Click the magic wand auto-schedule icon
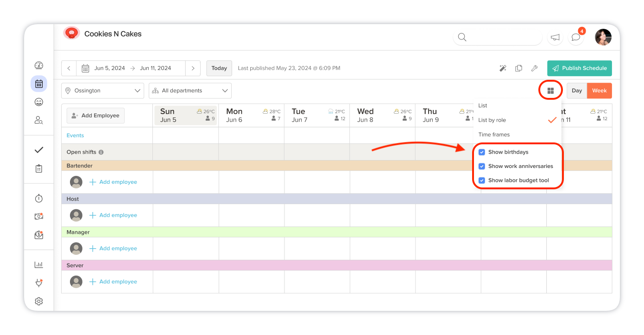Image resolution: width=644 pixels, height=335 pixels. click(503, 68)
